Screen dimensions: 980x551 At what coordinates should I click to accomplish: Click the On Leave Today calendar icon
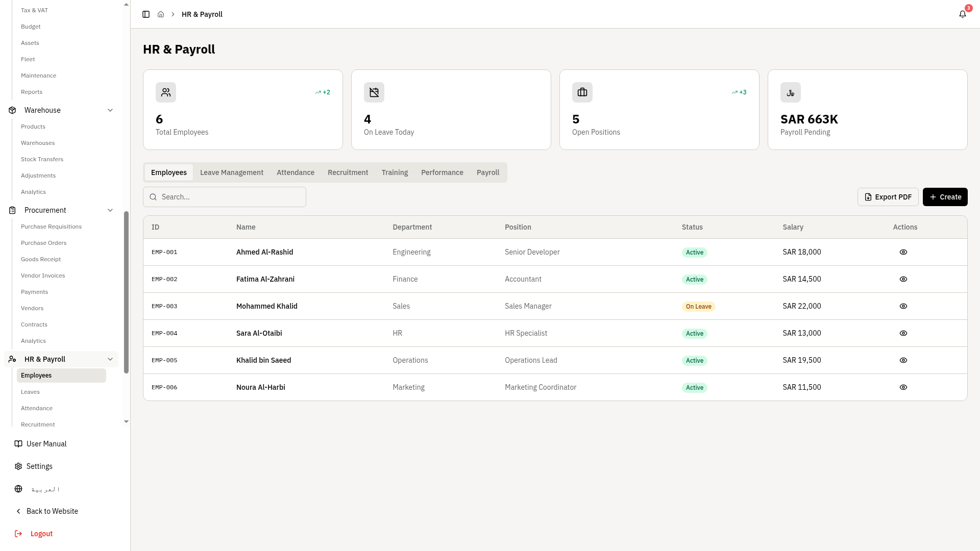click(x=374, y=92)
